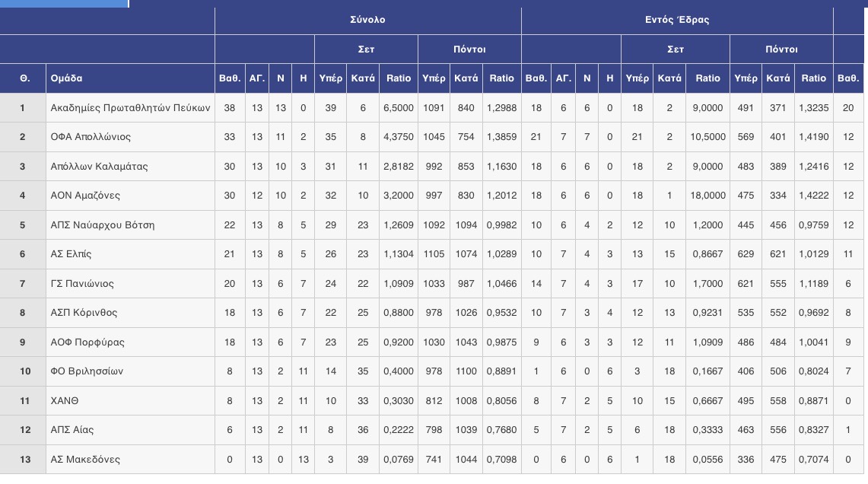Click the Εντός Έδρας section header
The width and height of the screenshot is (868, 484).
(676, 19)
